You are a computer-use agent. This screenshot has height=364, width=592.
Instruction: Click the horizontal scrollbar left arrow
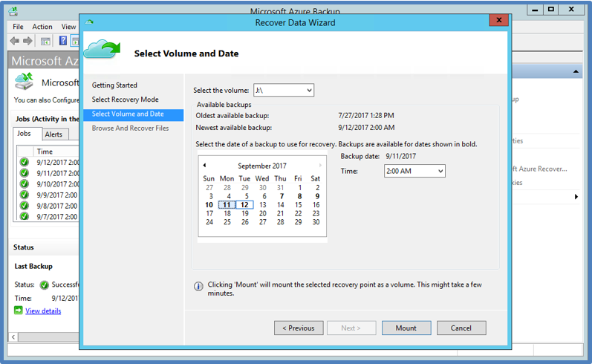[x=13, y=337]
